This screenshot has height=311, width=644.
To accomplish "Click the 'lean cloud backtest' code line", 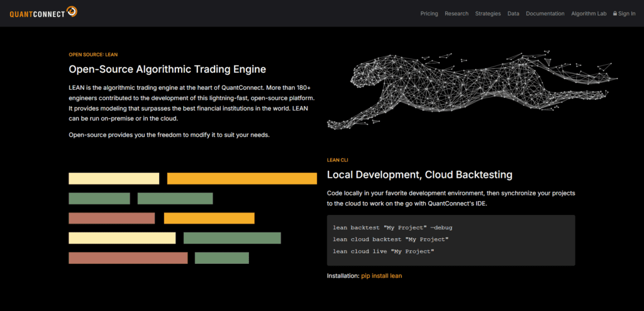I will pos(390,239).
